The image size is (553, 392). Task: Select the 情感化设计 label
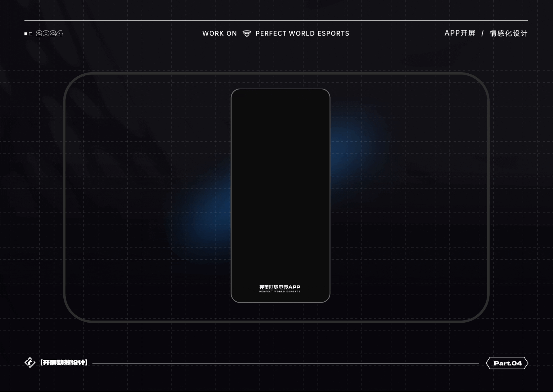pyautogui.click(x=508, y=33)
